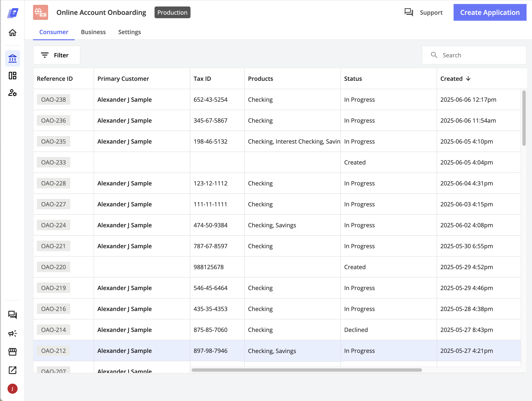
Task: Open the Filter options
Action: point(56,55)
